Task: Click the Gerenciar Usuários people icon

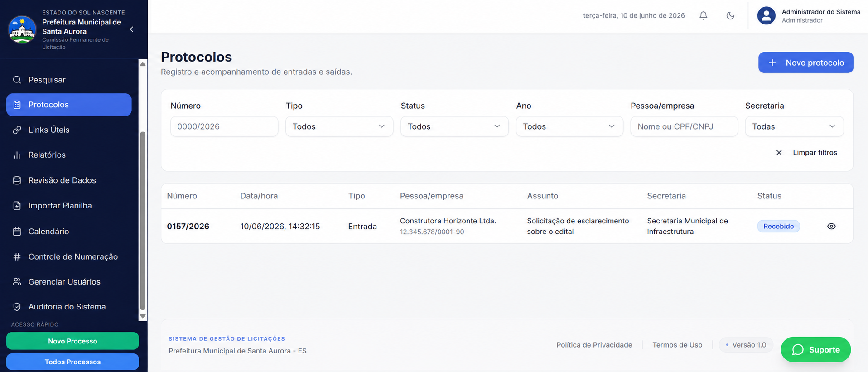Action: point(17,282)
